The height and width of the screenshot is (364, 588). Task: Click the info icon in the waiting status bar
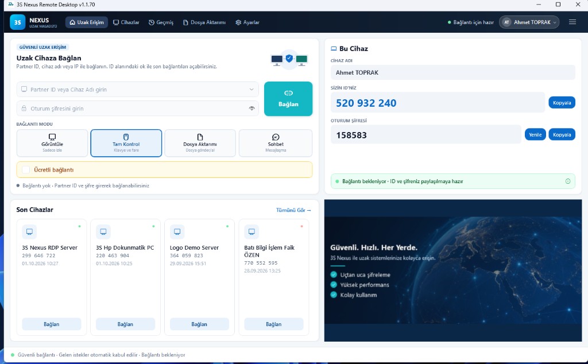tap(568, 181)
